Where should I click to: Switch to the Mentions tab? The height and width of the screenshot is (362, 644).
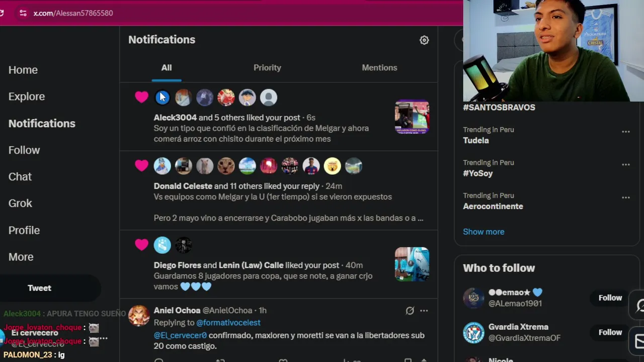point(379,68)
